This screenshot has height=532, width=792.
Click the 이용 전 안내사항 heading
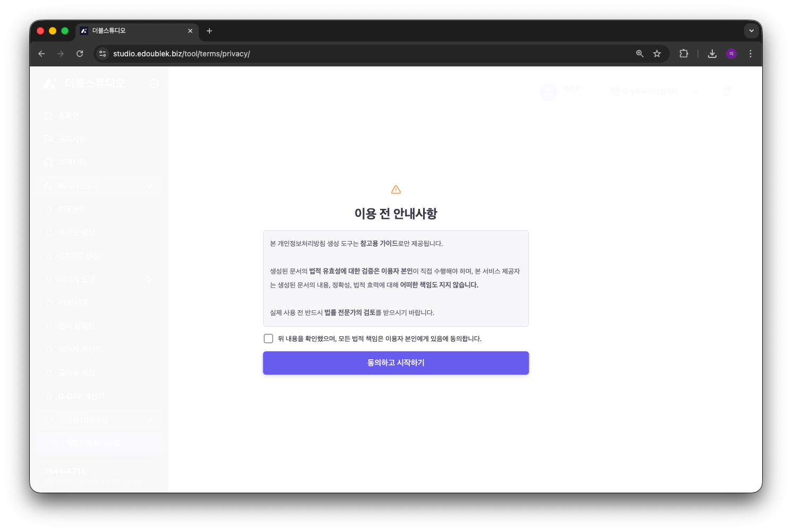396,214
